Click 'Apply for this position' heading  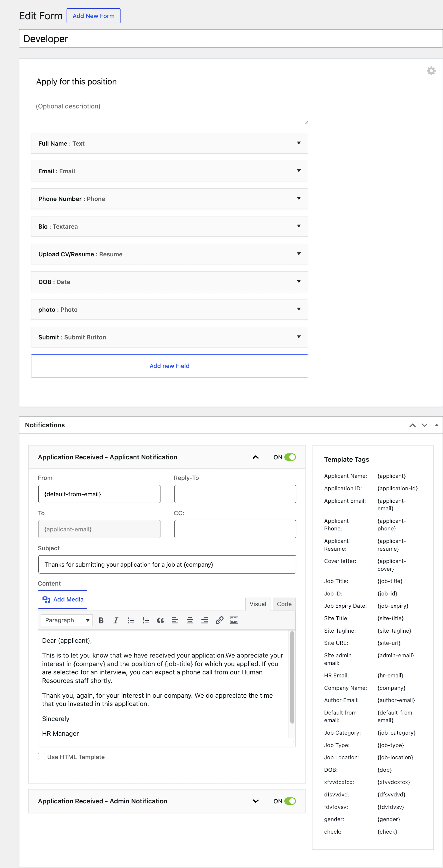(x=77, y=82)
